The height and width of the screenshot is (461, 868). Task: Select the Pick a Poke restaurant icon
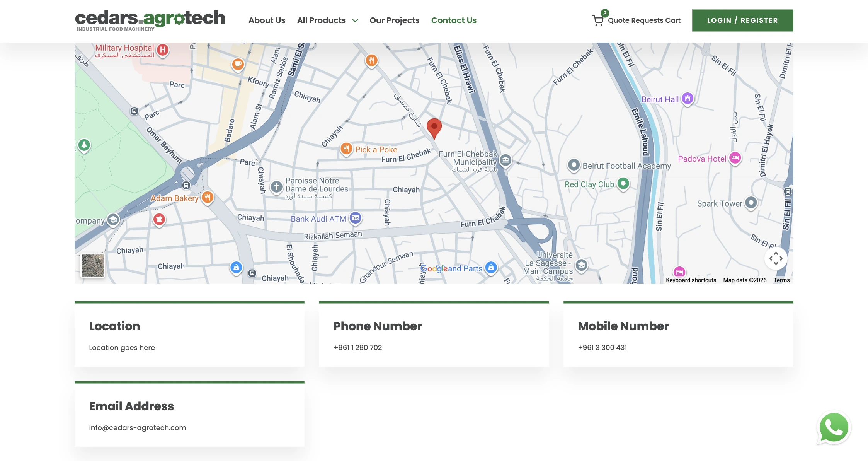pyautogui.click(x=346, y=149)
